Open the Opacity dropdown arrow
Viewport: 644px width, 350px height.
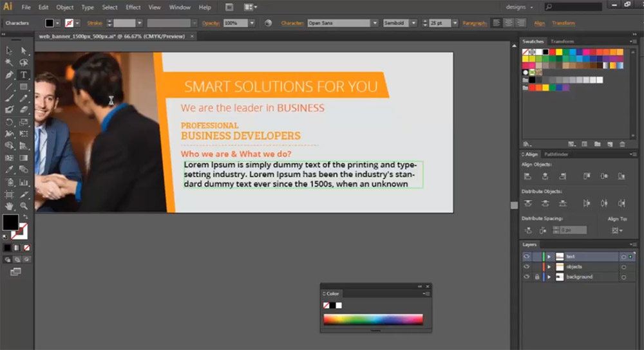(252, 23)
